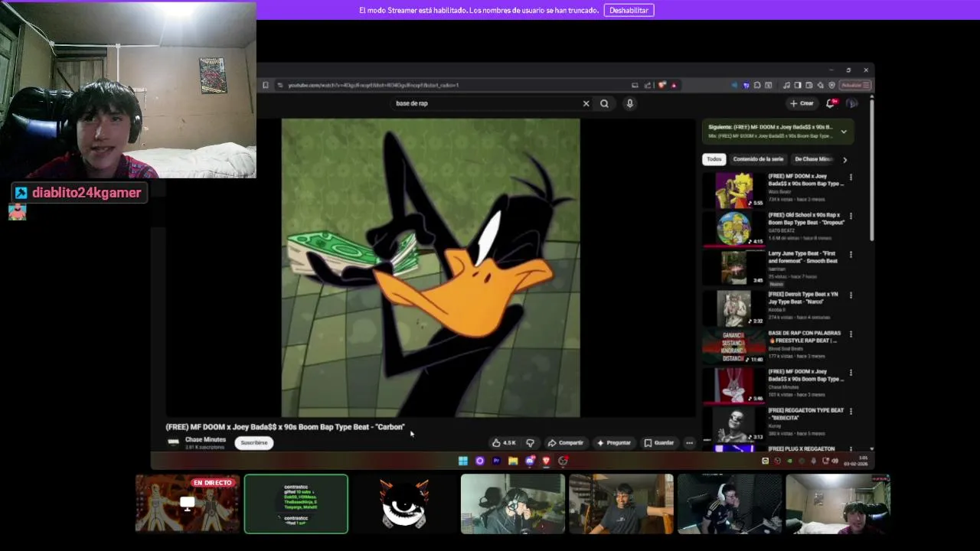Open Premiere Pro from the taskbar
This screenshot has width=980, height=551.
pyautogui.click(x=496, y=461)
